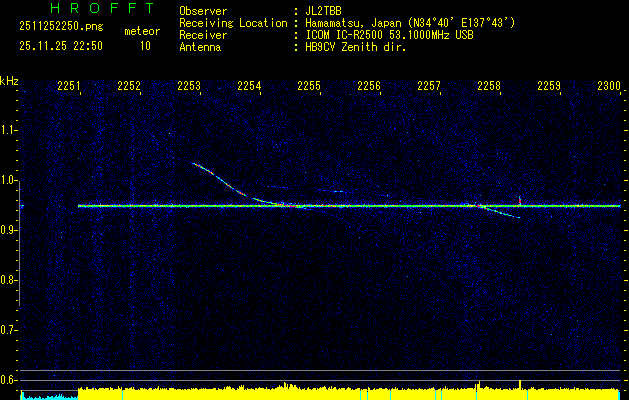Click the meteor count value 10
Image resolution: width=629 pixels, height=400 pixels.
145,46
